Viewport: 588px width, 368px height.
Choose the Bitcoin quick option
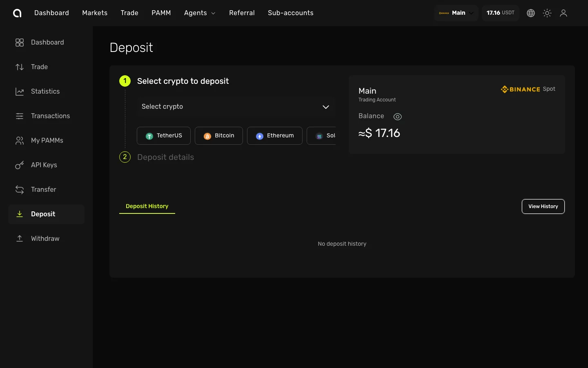coord(219,136)
